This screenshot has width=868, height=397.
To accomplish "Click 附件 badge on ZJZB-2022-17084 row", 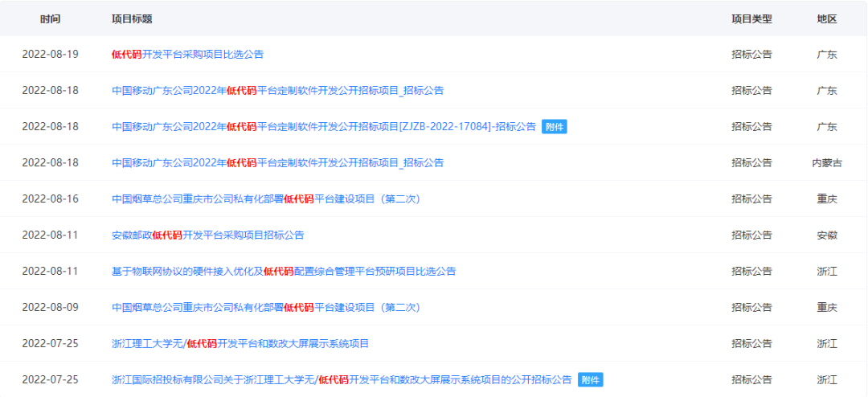I will point(554,127).
